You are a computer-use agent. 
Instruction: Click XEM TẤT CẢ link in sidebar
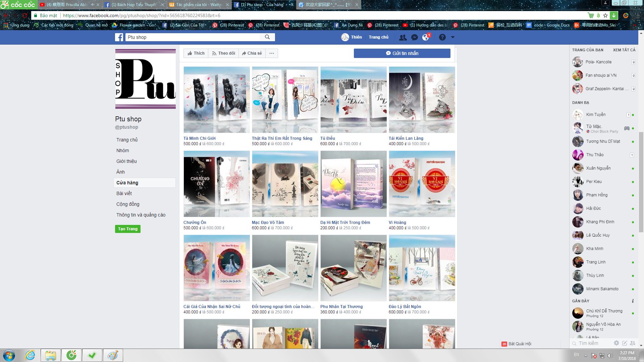click(624, 50)
